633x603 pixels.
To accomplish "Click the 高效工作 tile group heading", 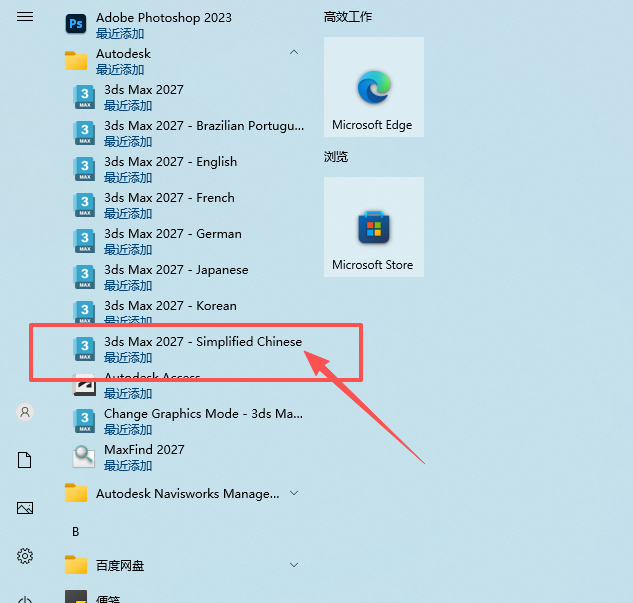I will pyautogui.click(x=348, y=17).
